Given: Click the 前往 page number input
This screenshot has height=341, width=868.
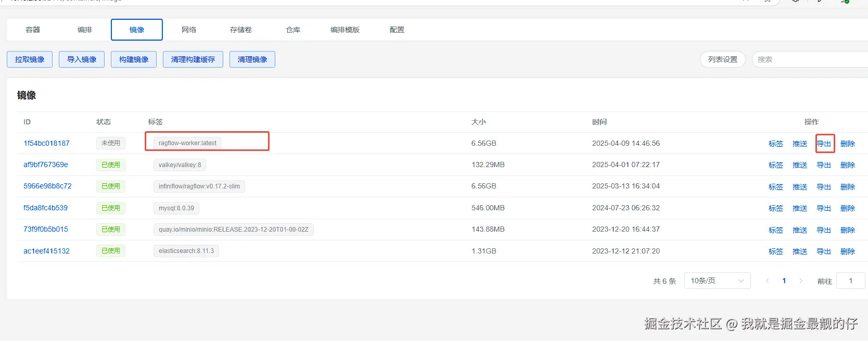Looking at the screenshot, I should [x=851, y=281].
